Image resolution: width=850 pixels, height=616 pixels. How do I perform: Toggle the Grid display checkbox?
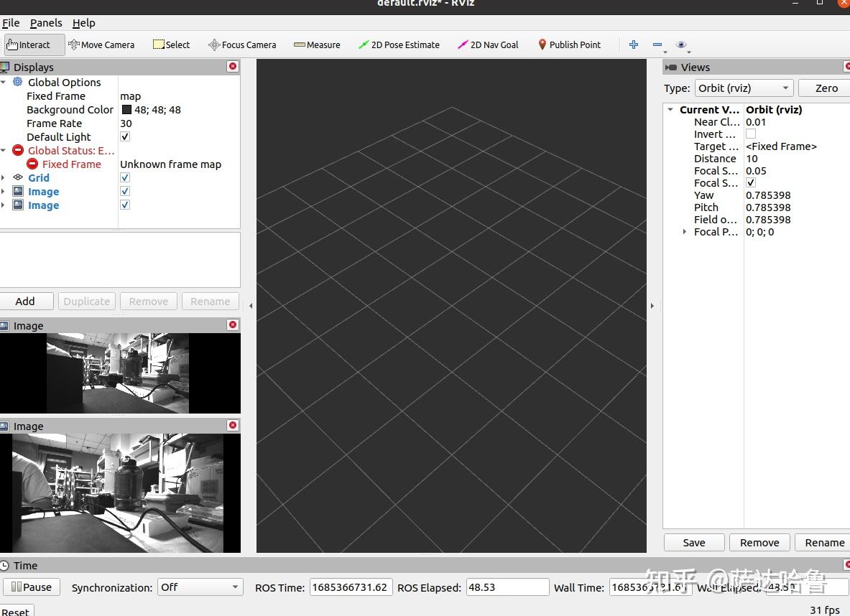tap(125, 177)
